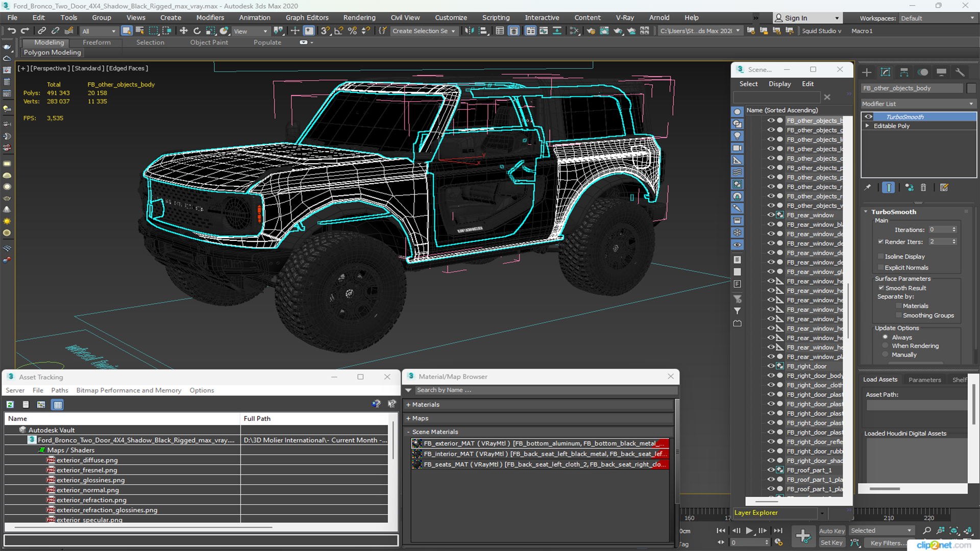Open the Display command panel tab
This screenshot has height=551, width=980.
tap(942, 72)
